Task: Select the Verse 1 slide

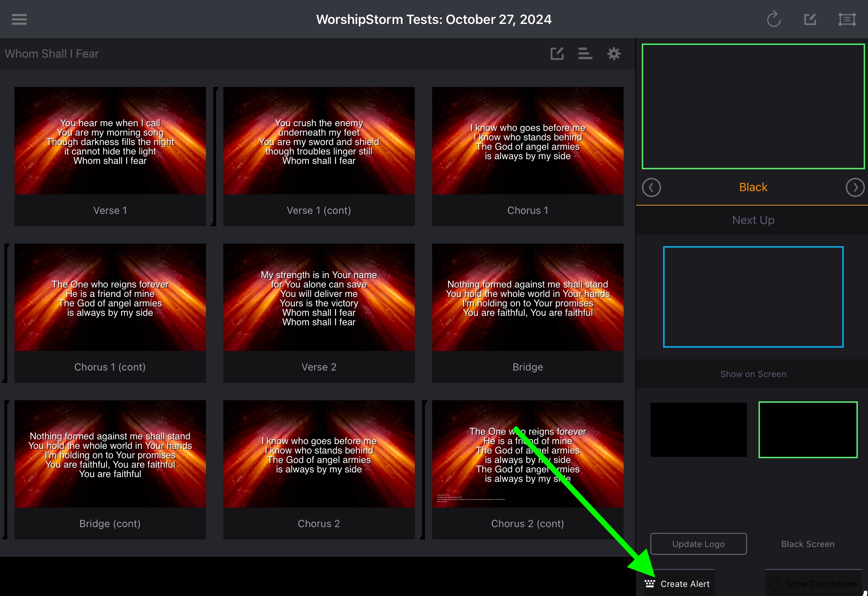Action: tap(110, 157)
